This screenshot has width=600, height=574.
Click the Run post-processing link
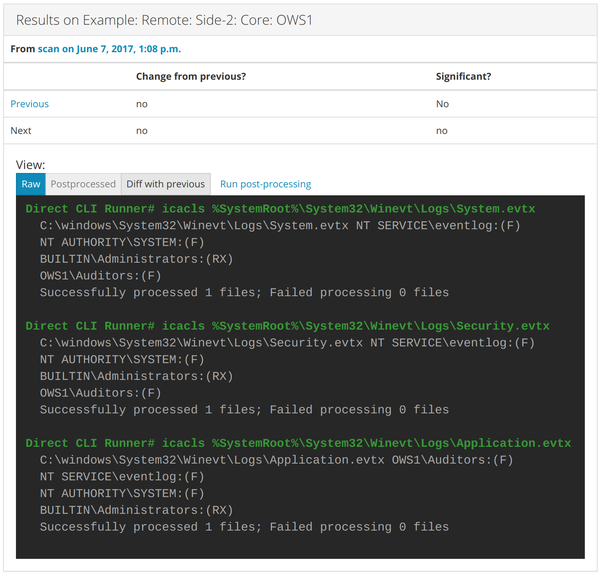coord(265,184)
